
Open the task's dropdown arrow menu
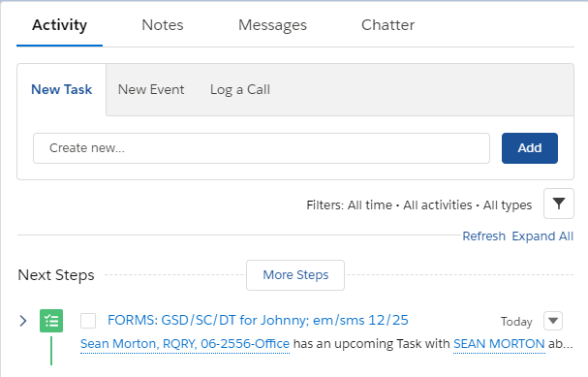pos(553,321)
